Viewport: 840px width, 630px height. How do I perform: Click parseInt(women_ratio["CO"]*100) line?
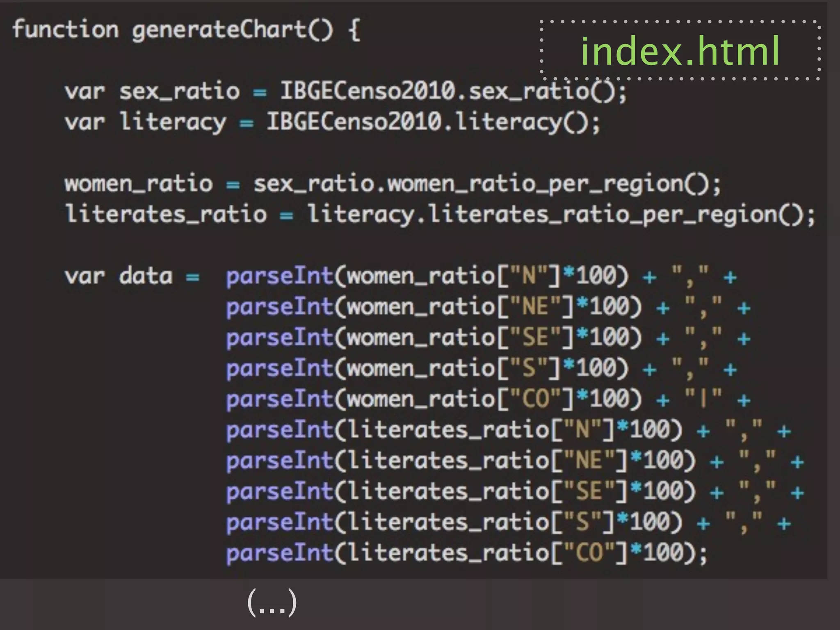488,399
